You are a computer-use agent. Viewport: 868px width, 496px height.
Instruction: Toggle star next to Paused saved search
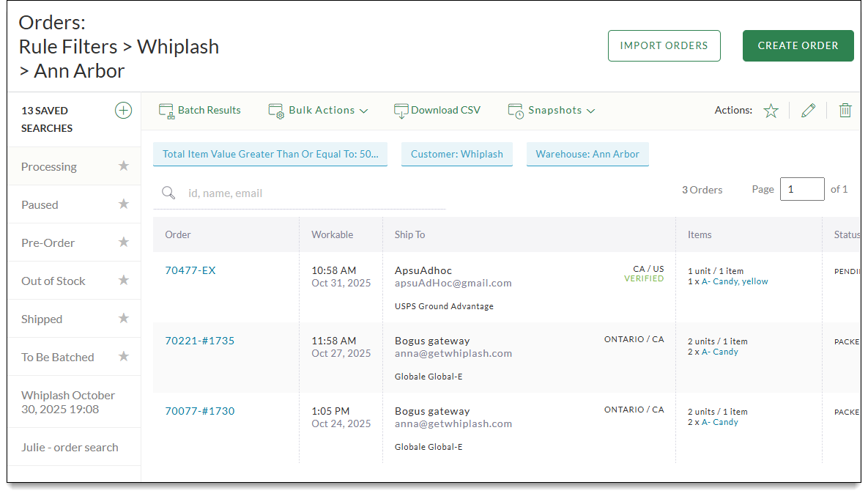coord(124,204)
